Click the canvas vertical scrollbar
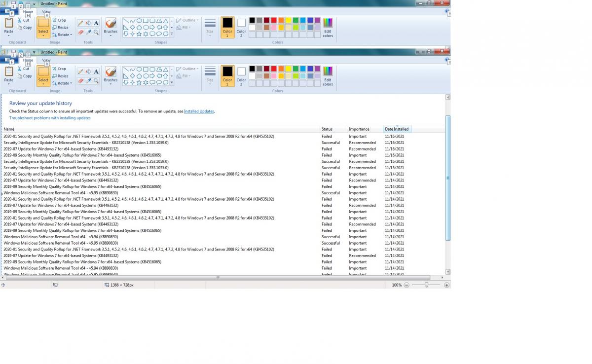 (448, 179)
